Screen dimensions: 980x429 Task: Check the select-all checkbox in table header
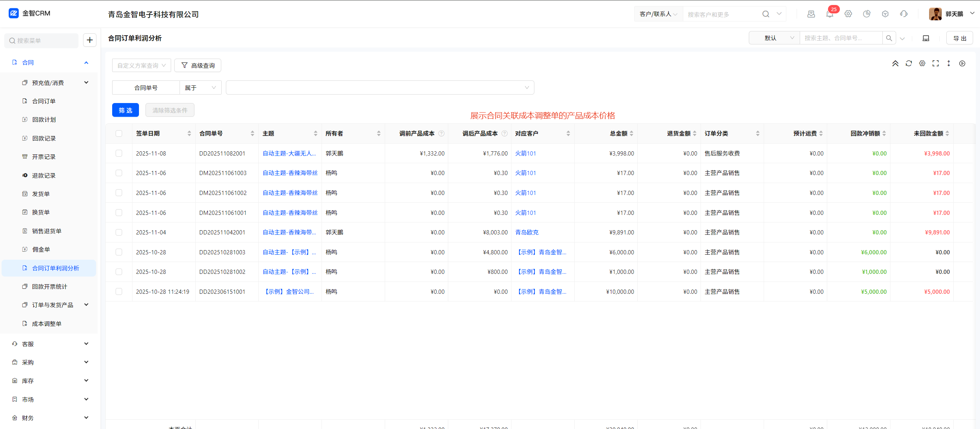(119, 133)
